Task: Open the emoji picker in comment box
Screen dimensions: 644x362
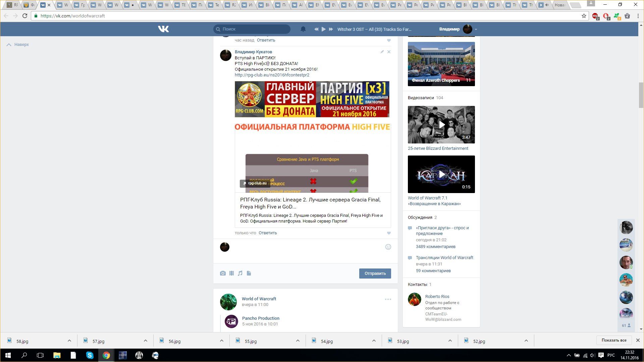Action: (x=388, y=247)
